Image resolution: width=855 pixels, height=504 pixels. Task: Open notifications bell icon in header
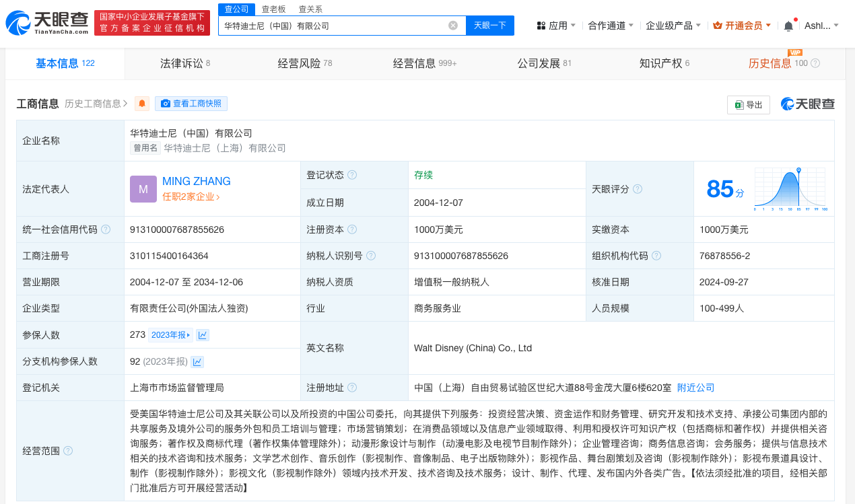pos(788,26)
